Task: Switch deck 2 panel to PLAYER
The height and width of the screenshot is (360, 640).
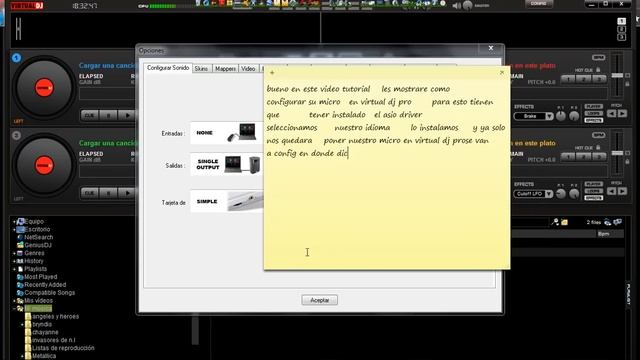Action: pos(593,184)
